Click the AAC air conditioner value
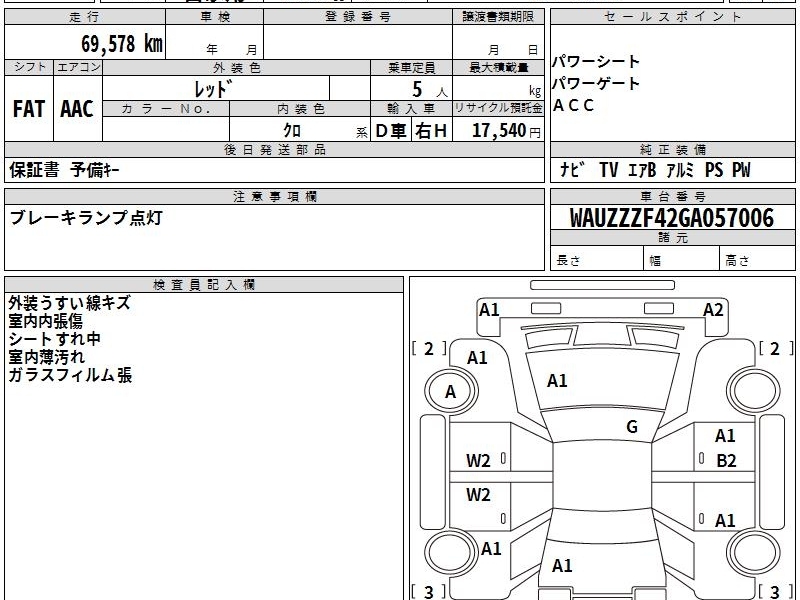Viewport: 800px width, 600px height. coord(77,109)
